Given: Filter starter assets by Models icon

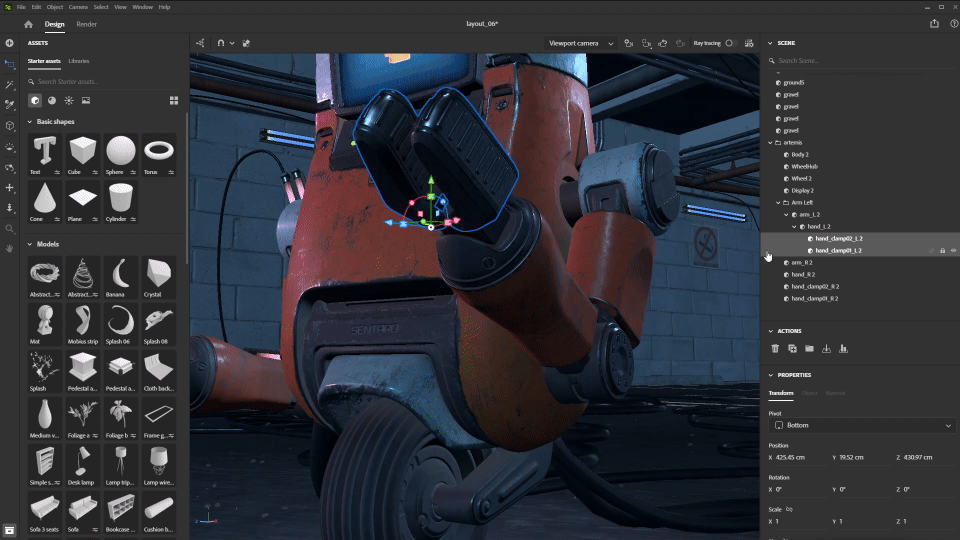Looking at the screenshot, I should click(x=35, y=100).
